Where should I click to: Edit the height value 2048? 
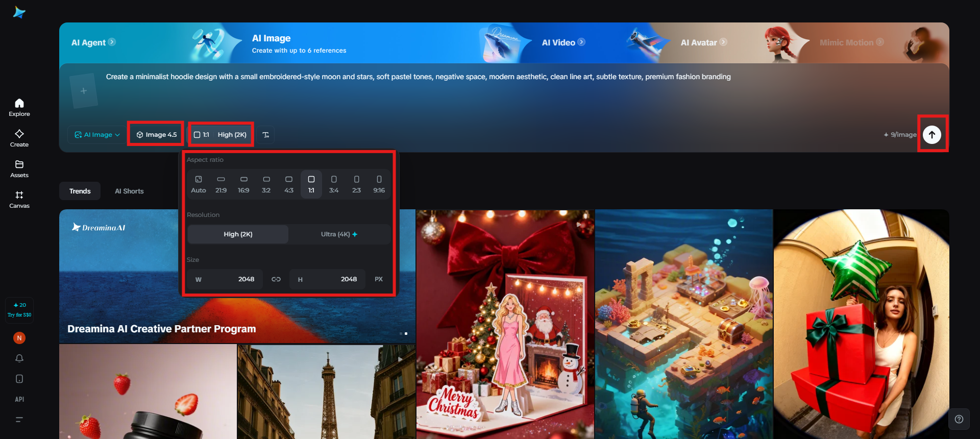point(327,279)
